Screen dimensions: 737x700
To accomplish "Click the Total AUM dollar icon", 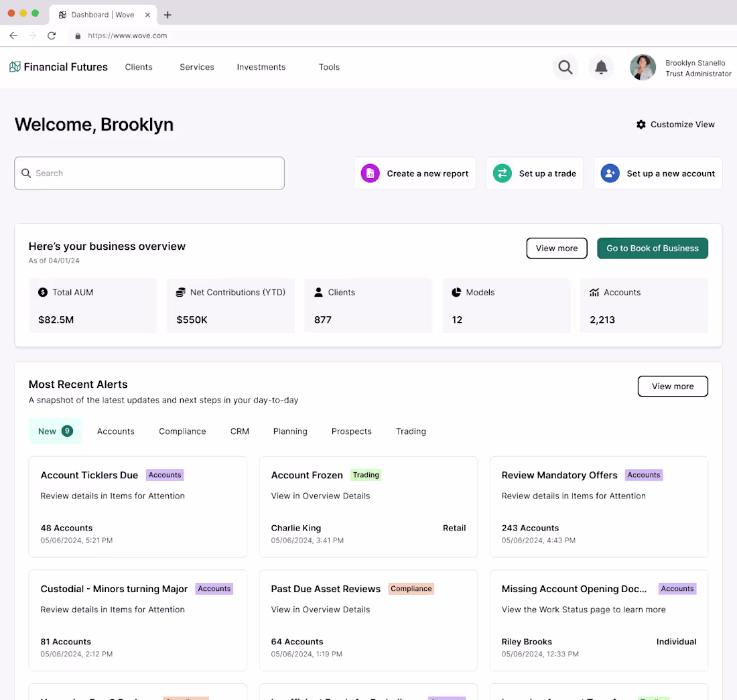I will coord(43,292).
